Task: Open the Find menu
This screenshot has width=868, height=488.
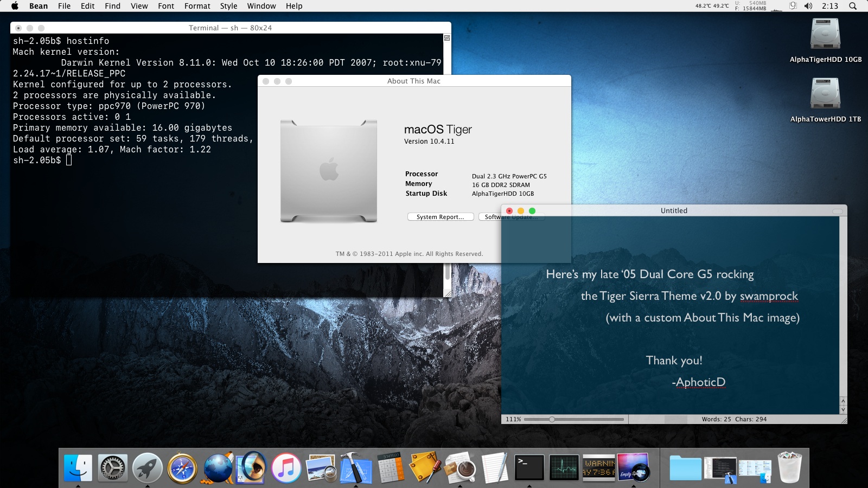Action: pos(113,6)
